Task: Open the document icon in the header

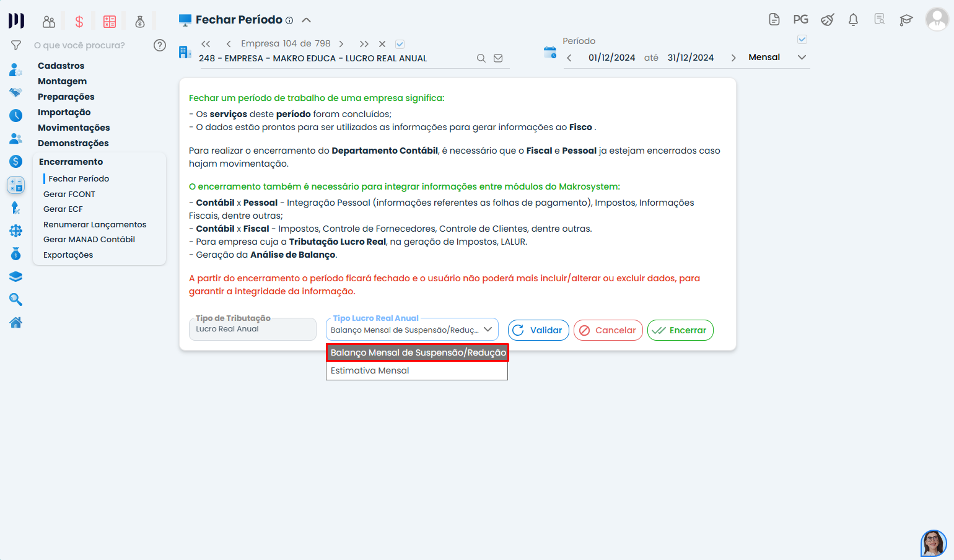Action: pos(774,19)
